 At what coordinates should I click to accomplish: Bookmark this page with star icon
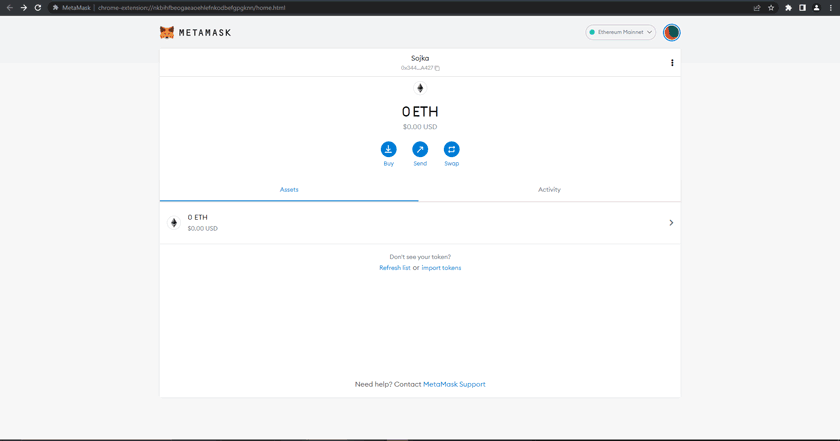click(771, 8)
